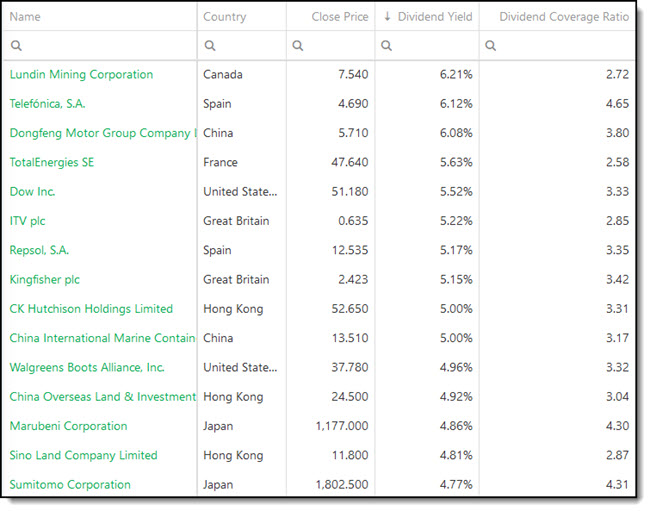The width and height of the screenshot is (650, 511).
Task: Select close price 1,177.000
Action: (342, 426)
